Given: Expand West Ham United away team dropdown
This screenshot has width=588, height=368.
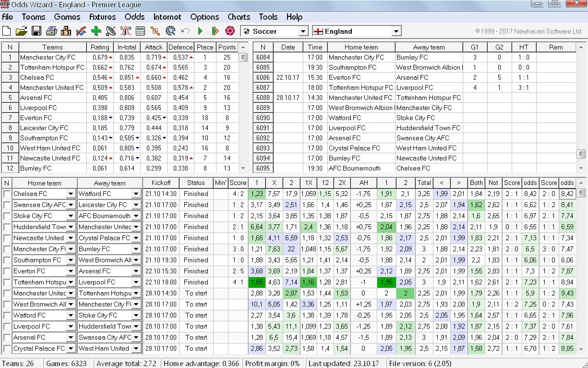Looking at the screenshot, I should pos(136,348).
